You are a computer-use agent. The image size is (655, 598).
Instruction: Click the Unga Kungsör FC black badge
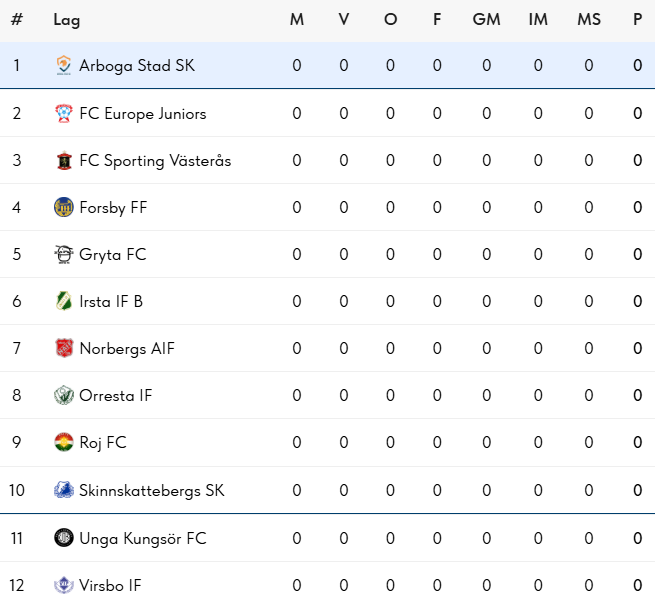click(64, 538)
